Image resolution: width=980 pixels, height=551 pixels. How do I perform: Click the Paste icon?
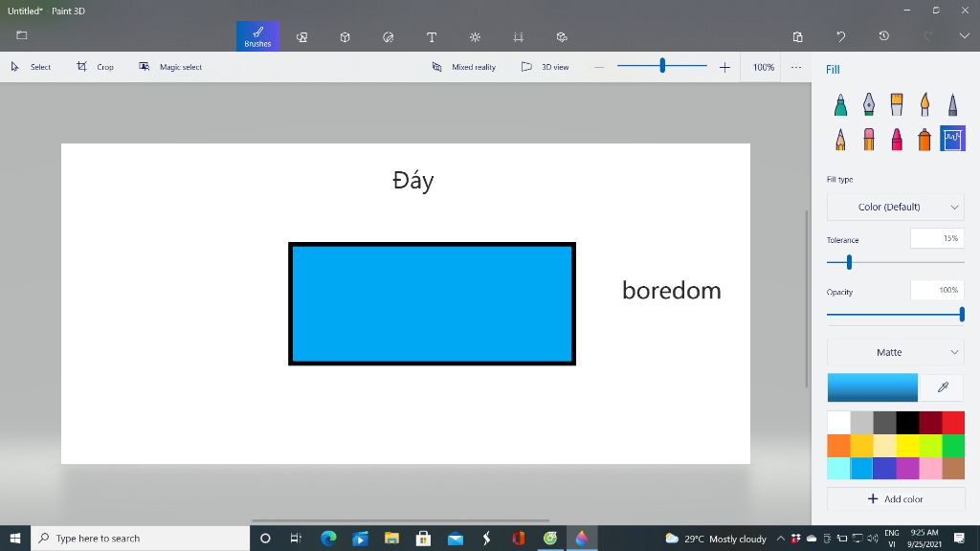[x=797, y=37]
